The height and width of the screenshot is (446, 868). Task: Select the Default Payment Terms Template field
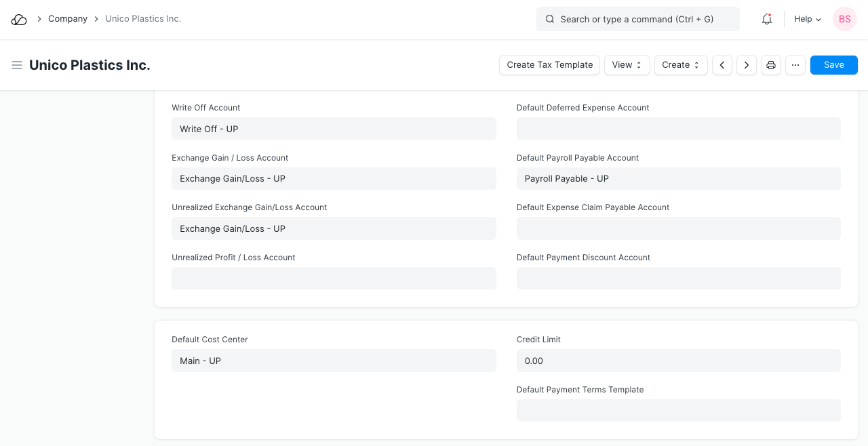tap(678, 410)
